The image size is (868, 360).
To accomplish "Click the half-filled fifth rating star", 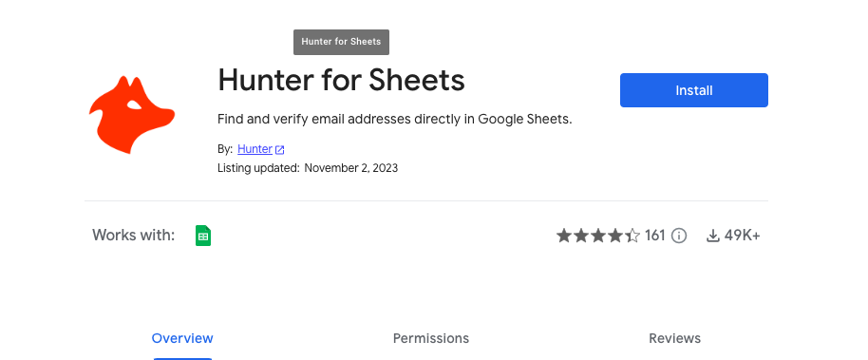I will [x=632, y=236].
